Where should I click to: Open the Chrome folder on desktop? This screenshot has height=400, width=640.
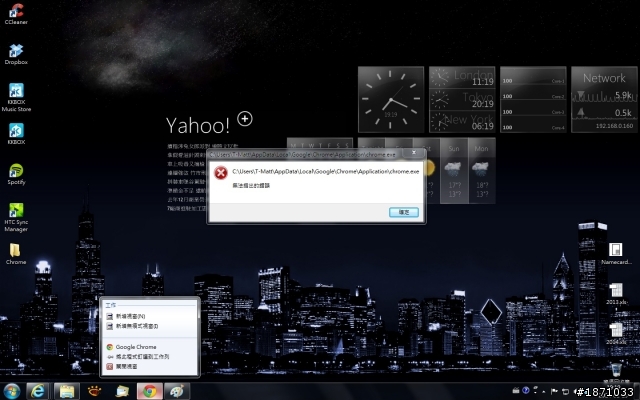pyautogui.click(x=16, y=254)
